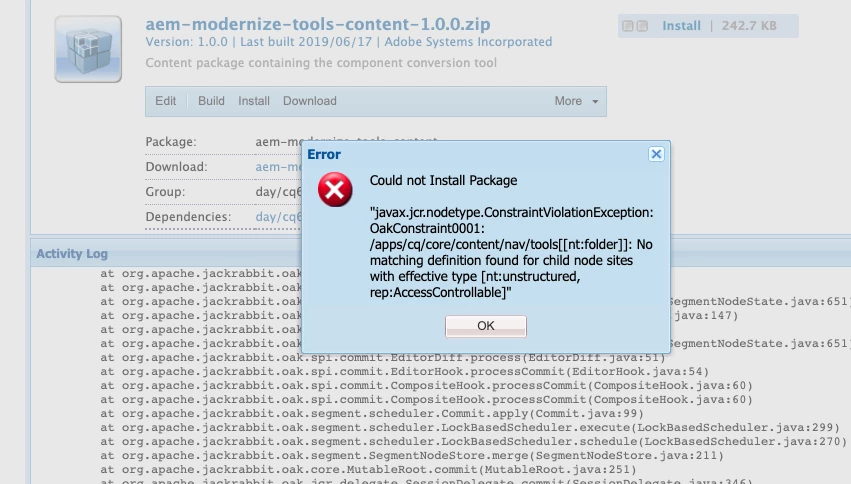
Task: Dismiss the error with the OK button
Action: [x=486, y=326]
